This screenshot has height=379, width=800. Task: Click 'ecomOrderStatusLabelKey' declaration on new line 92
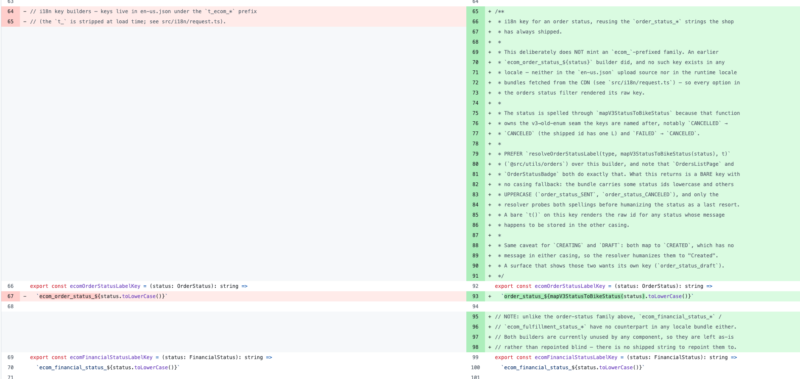pos(570,286)
